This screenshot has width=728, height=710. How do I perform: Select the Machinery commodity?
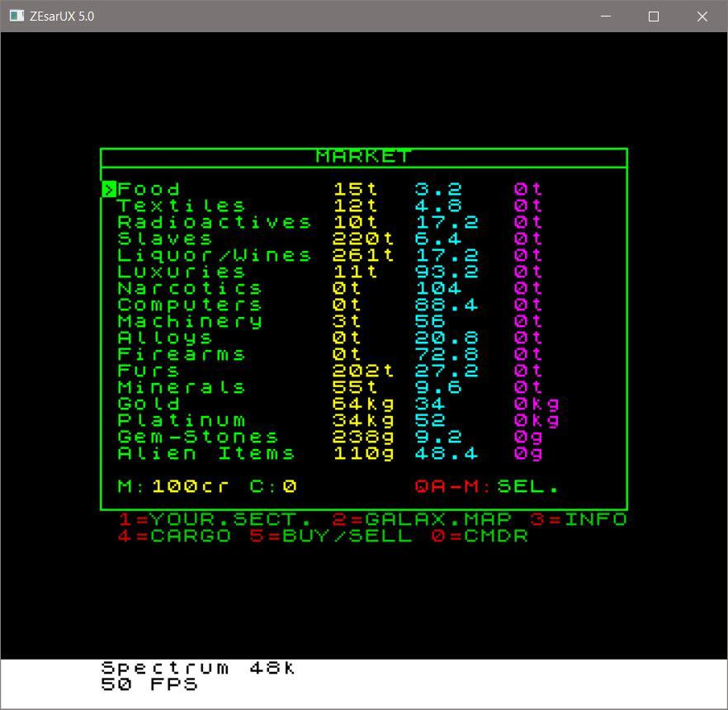click(x=329, y=321)
